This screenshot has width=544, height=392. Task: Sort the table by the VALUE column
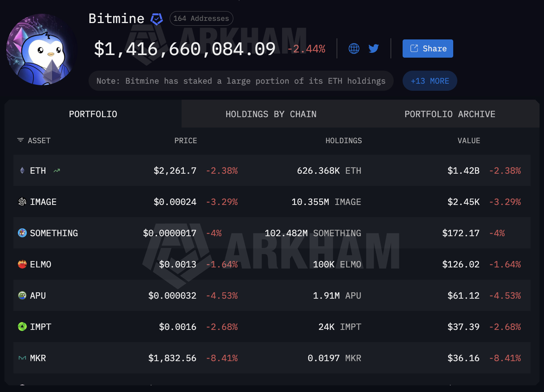[469, 140]
